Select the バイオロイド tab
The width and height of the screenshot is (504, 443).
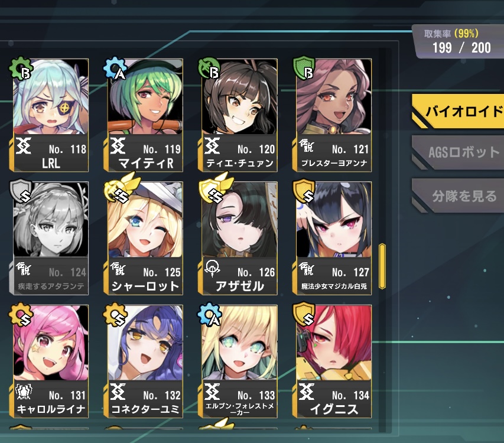[x=458, y=112]
